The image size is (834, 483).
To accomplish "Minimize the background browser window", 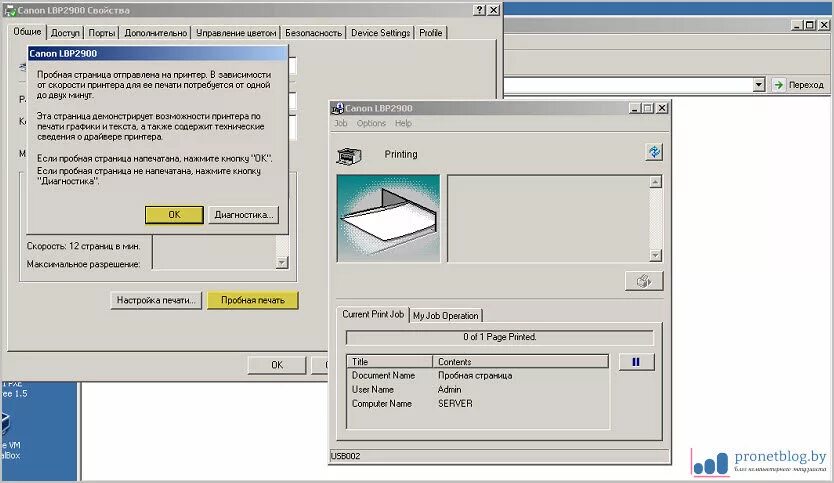I will tap(796, 25).
